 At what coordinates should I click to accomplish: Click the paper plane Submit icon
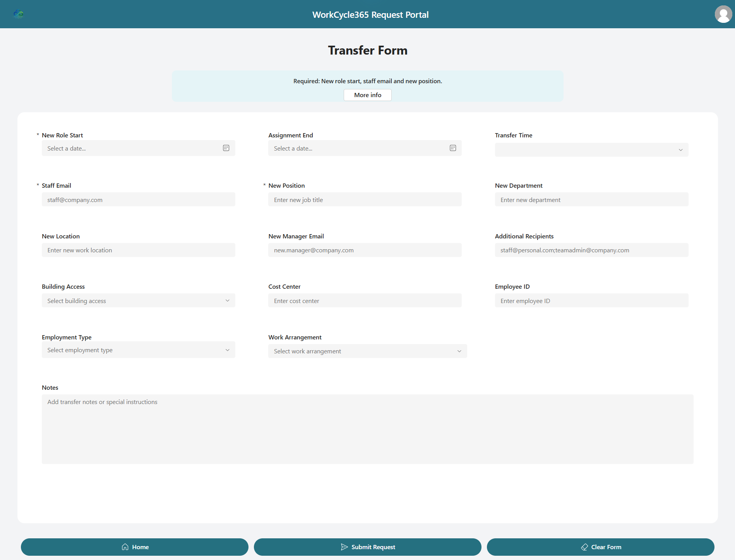pos(344,547)
